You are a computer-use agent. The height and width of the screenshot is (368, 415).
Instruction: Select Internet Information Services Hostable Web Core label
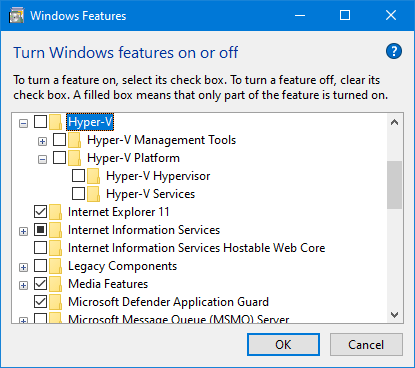tap(197, 248)
